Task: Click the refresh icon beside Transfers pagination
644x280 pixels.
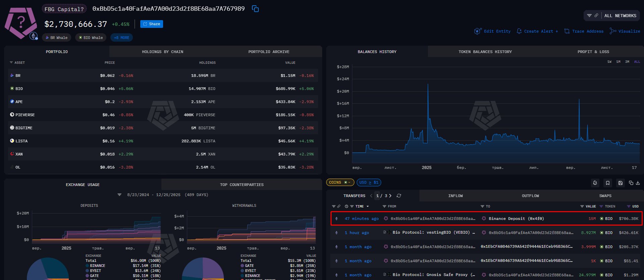Action: 399,196
